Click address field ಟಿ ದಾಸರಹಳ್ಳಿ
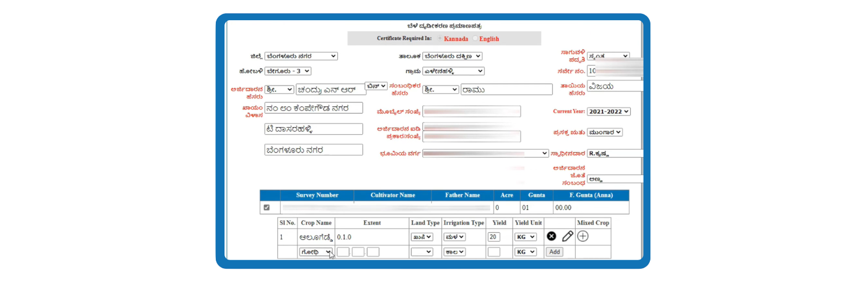868x289 pixels. (x=314, y=129)
